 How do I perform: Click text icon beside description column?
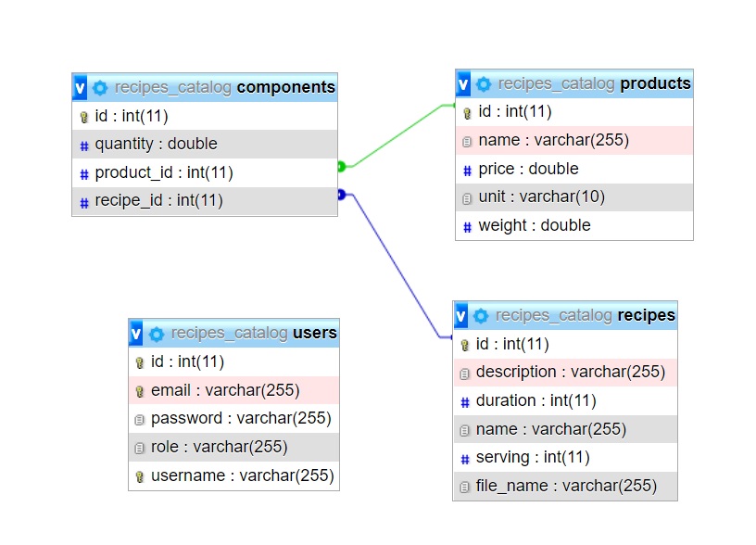pyautogui.click(x=464, y=374)
